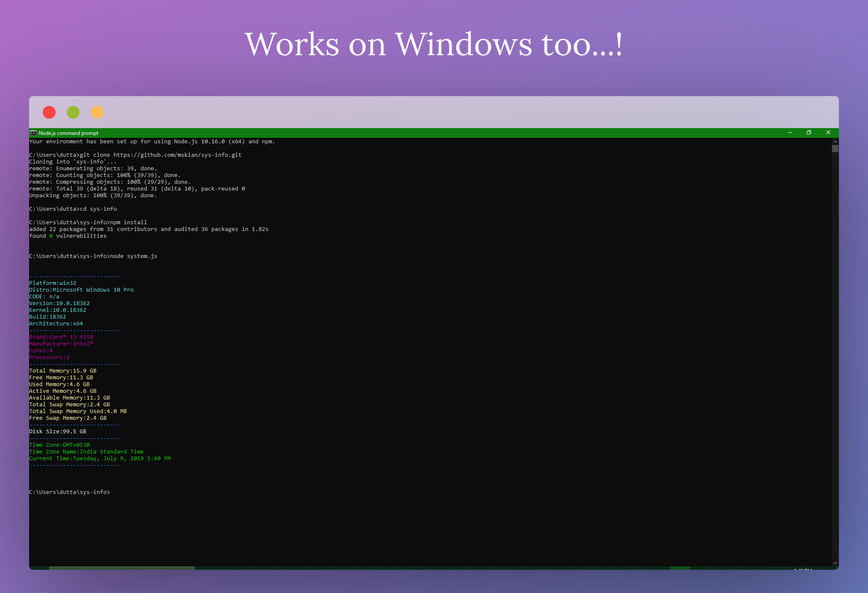Viewport: 868px width, 593px height.
Task: Restore down the Node.js command prompt
Action: coord(809,133)
